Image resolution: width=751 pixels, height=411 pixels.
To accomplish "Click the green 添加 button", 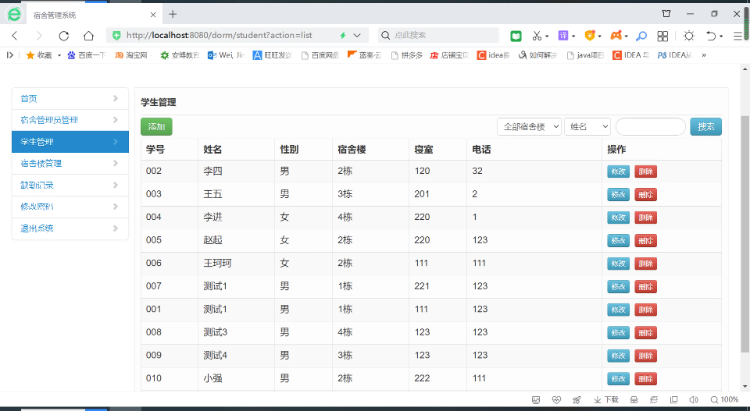I will pyautogui.click(x=157, y=126).
